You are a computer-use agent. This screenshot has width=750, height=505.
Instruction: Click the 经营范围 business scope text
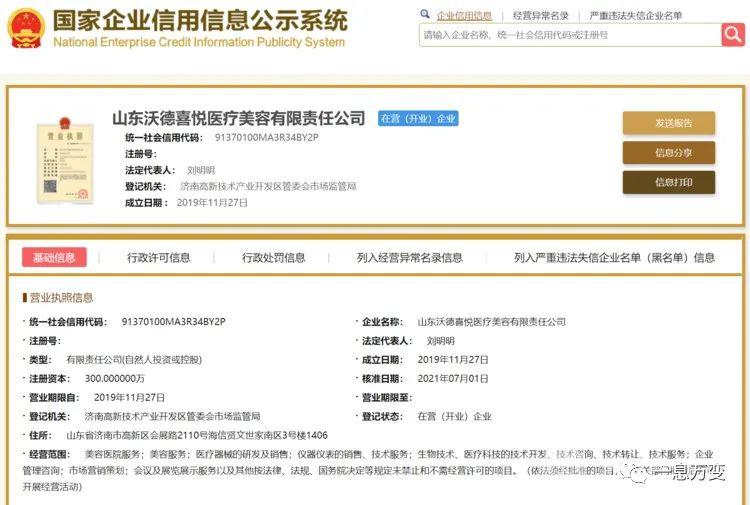pos(368,470)
